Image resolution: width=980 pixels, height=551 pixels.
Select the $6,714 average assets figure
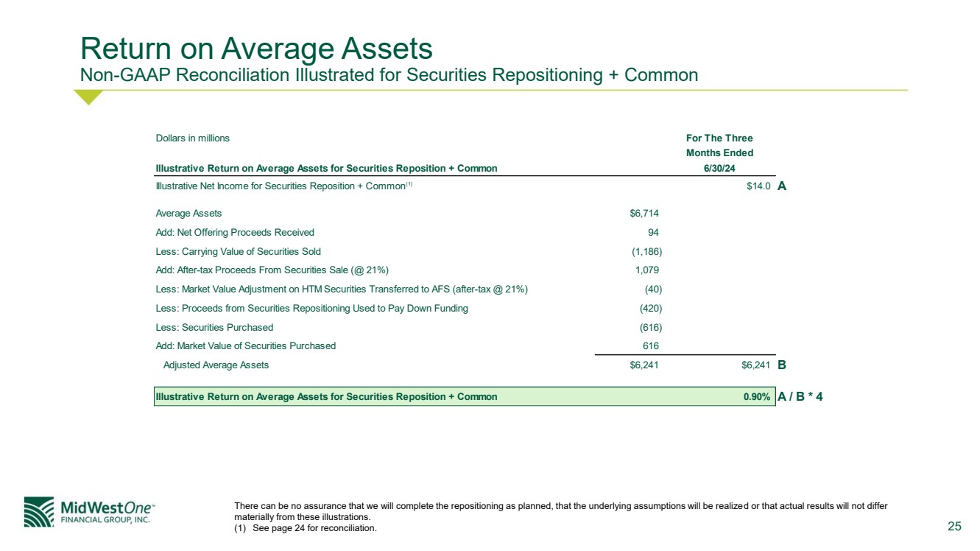point(644,214)
